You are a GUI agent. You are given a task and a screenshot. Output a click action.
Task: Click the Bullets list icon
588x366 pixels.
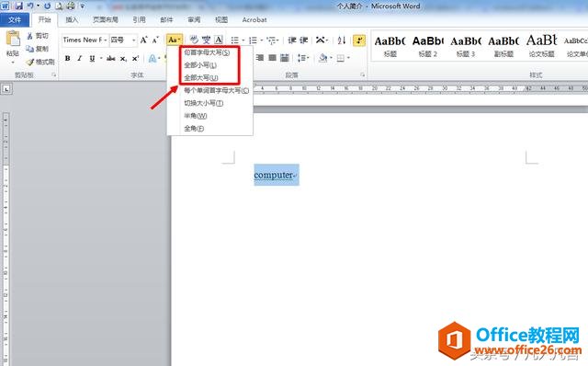coord(235,40)
